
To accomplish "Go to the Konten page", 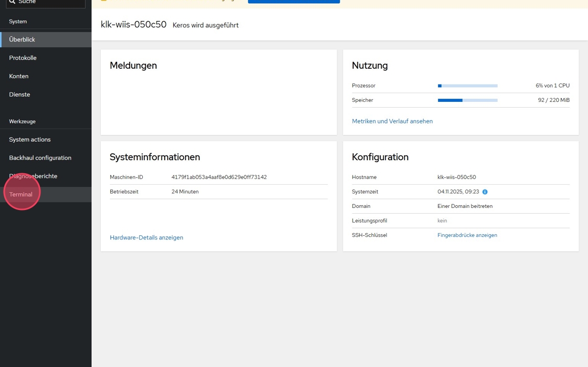I will pos(19,76).
